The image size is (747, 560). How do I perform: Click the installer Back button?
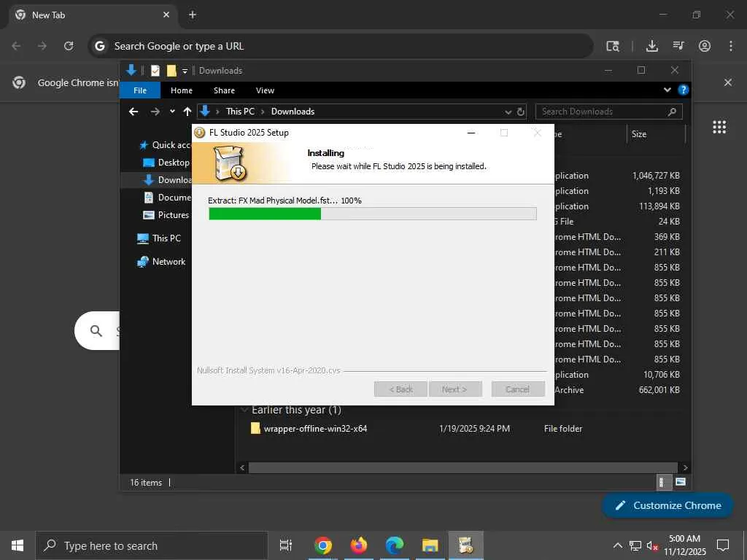[400, 389]
